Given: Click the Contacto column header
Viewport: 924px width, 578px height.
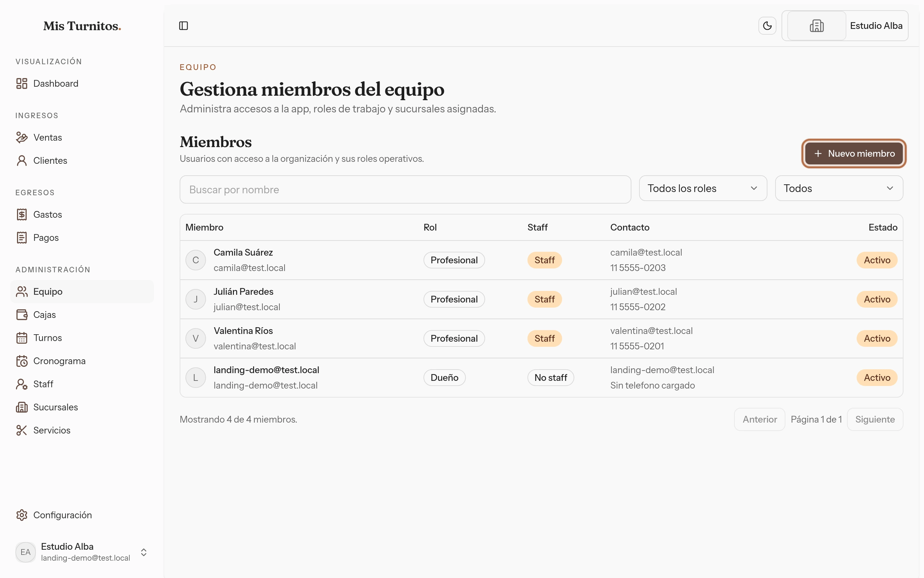Looking at the screenshot, I should 629,227.
